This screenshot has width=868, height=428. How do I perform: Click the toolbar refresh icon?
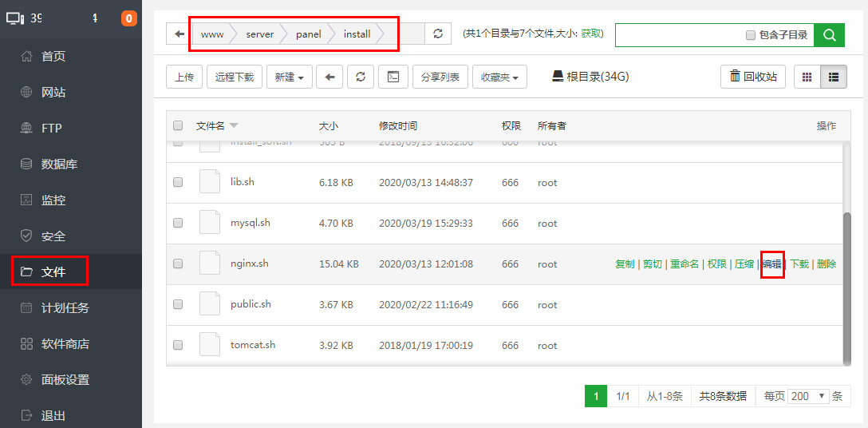click(361, 77)
